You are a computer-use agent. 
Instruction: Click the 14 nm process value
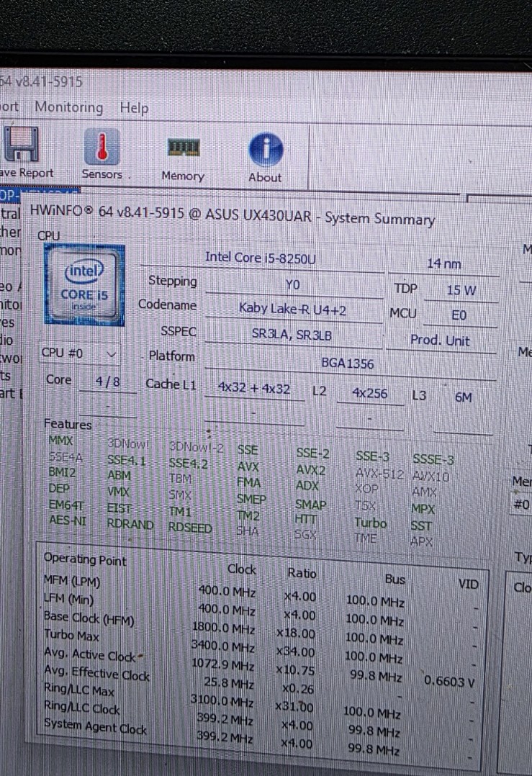(x=444, y=263)
